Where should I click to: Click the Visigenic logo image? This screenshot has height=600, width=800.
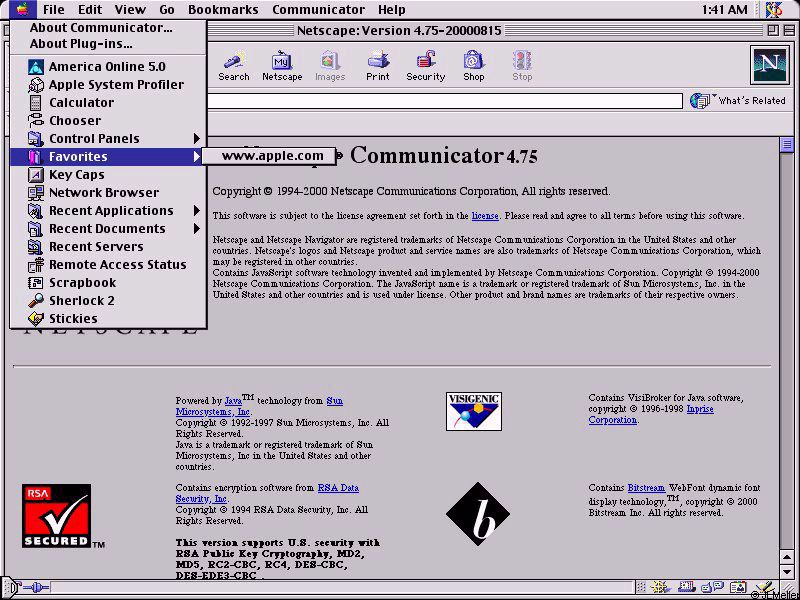click(x=473, y=411)
